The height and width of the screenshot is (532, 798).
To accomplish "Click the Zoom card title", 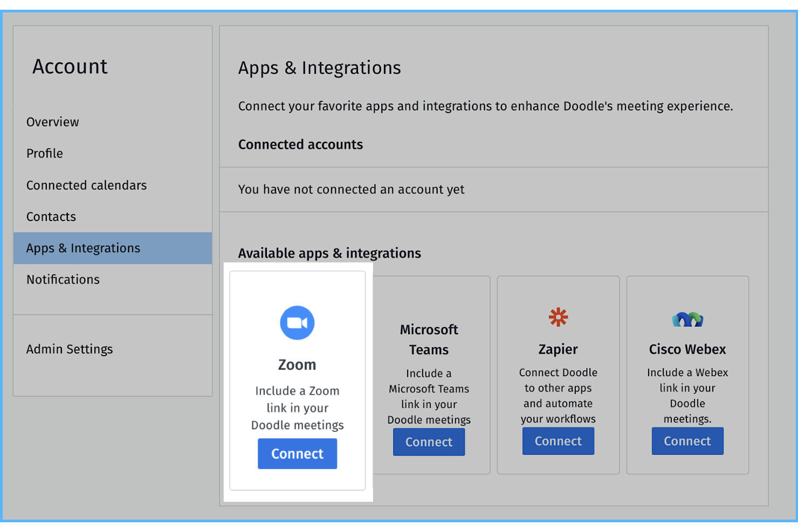I will (297, 365).
